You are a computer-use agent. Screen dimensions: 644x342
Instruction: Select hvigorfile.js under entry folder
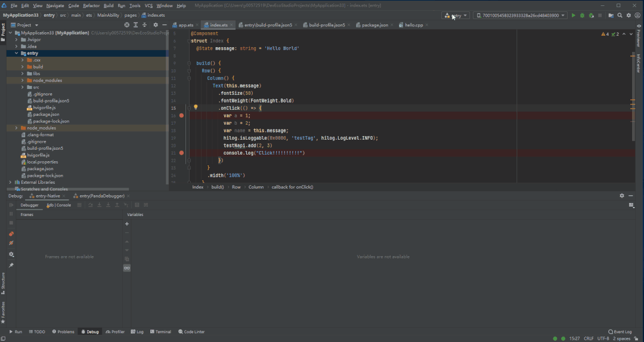pos(44,107)
